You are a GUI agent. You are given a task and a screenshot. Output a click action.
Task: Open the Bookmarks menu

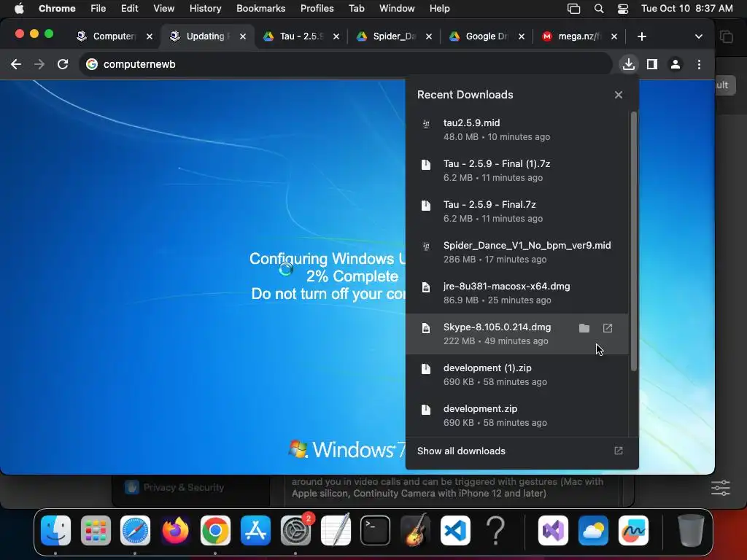pos(260,9)
